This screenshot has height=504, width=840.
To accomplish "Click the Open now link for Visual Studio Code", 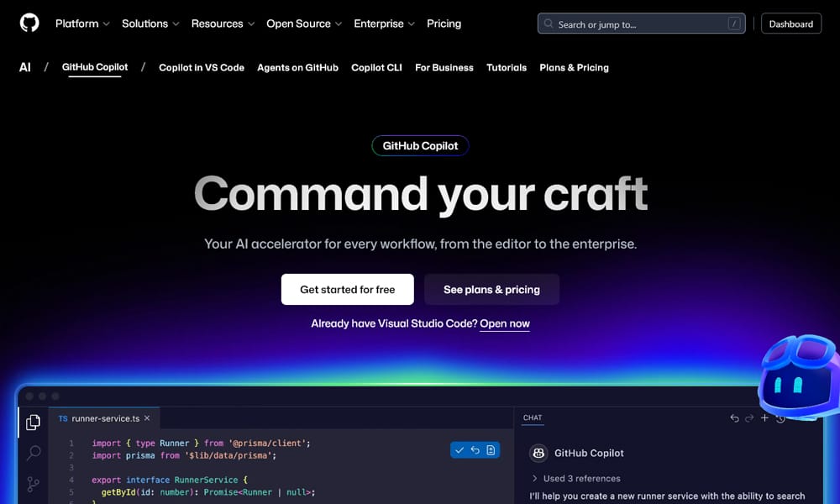I will (505, 323).
